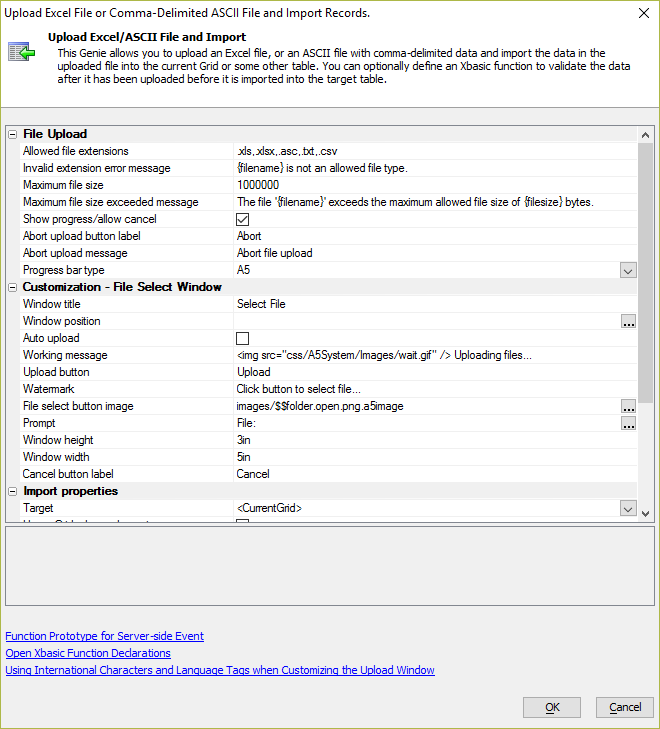
Task: Collapse Customization - File Select Window section
Action: click(x=13, y=287)
